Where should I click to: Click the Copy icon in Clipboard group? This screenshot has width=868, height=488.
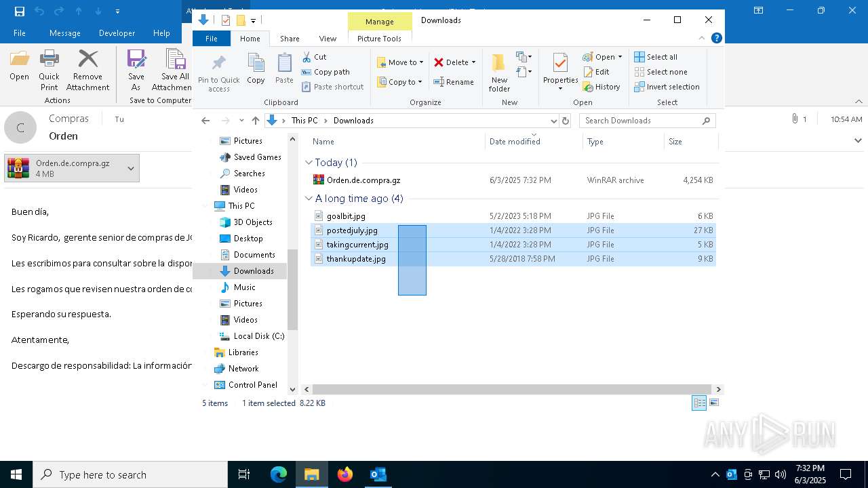coord(256,68)
